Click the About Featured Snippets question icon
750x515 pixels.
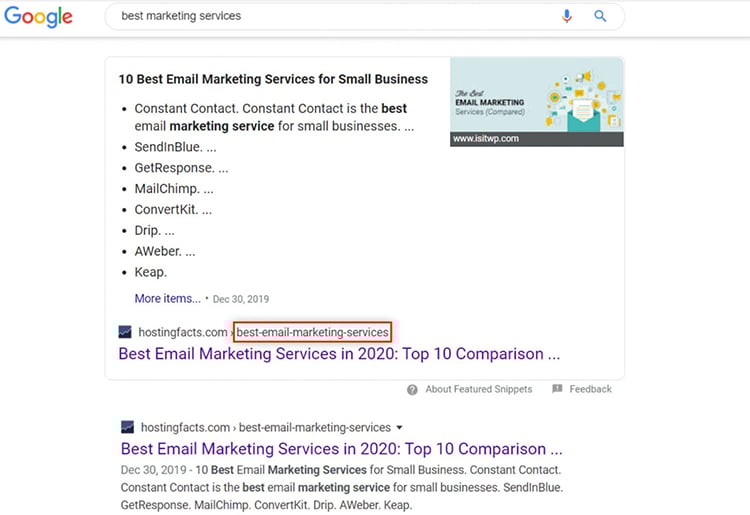tap(412, 389)
